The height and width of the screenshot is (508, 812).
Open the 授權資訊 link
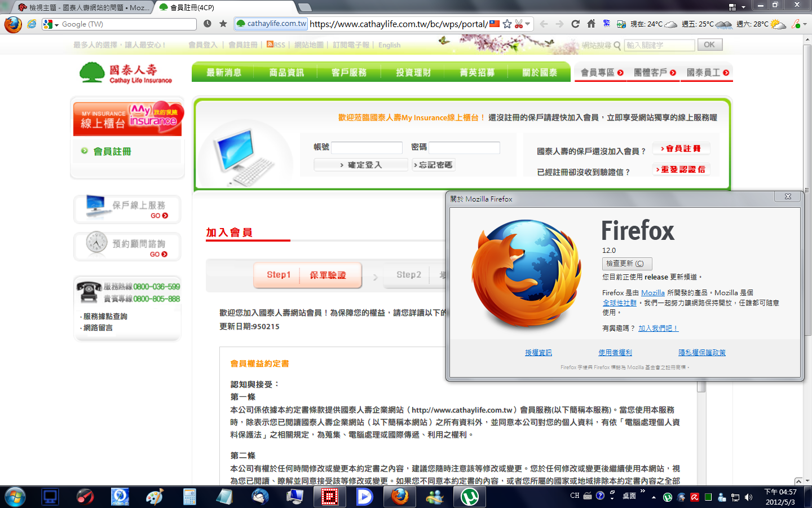[x=539, y=353]
